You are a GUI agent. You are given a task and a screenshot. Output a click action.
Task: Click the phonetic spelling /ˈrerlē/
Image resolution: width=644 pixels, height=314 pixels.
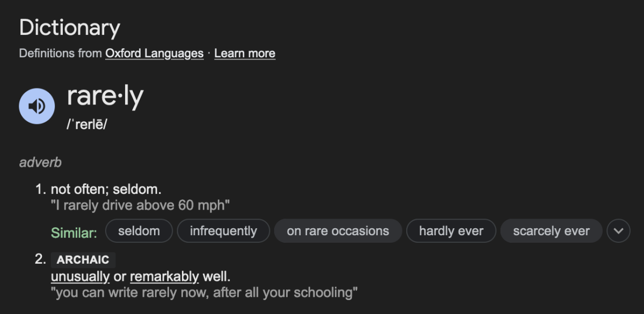tap(87, 124)
